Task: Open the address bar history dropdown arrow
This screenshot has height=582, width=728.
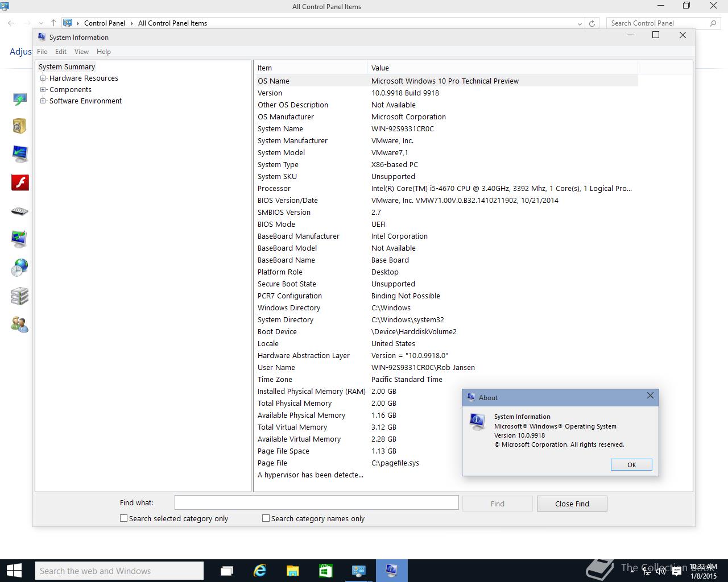Action: tap(580, 23)
